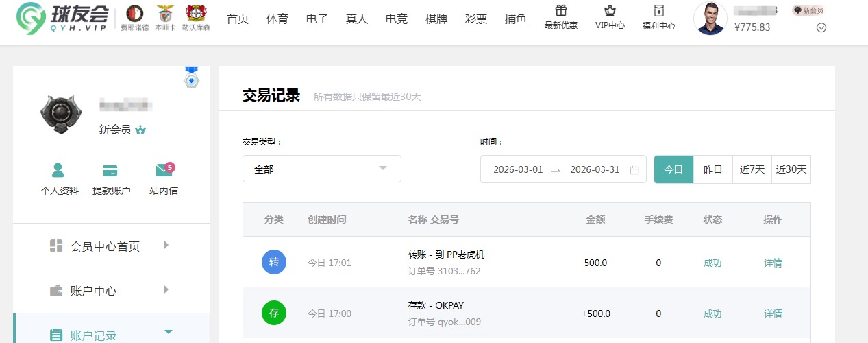Open the 体育 menu item
Viewport: 868px width, 343px height.
point(277,19)
